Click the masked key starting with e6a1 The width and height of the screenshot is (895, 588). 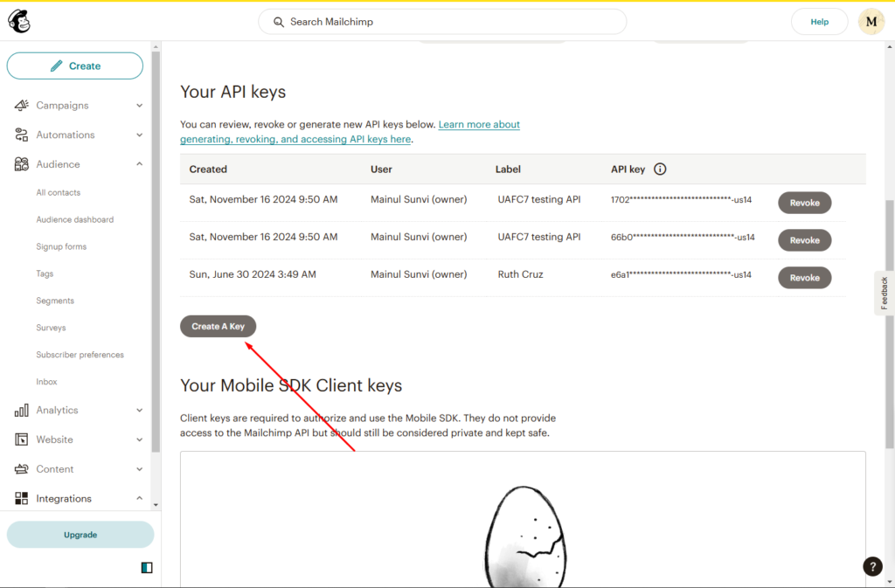681,275
